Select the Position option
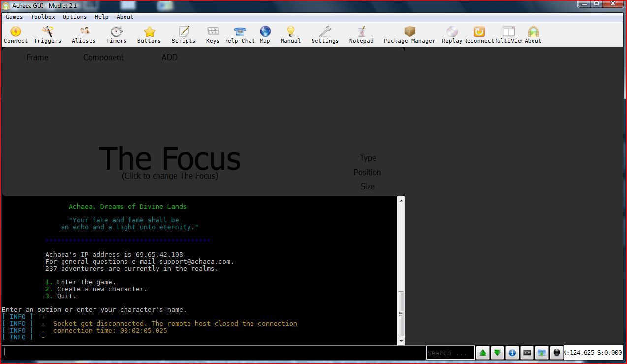 tap(367, 172)
